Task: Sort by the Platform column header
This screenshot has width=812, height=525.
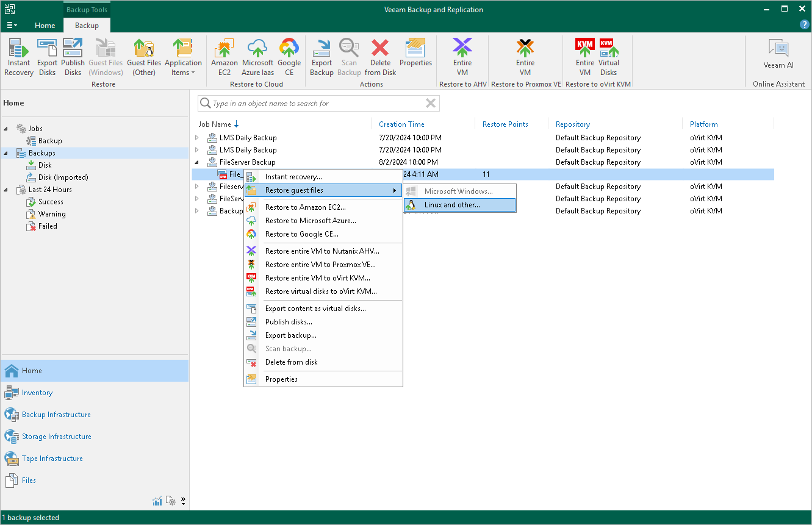Action: click(704, 124)
